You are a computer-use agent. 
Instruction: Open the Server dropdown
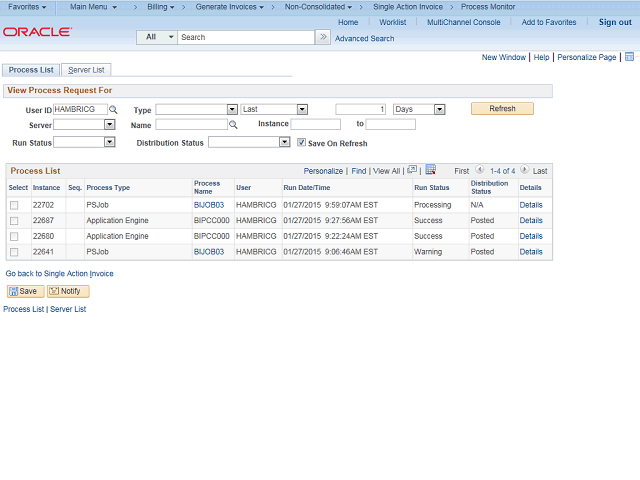[109, 124]
